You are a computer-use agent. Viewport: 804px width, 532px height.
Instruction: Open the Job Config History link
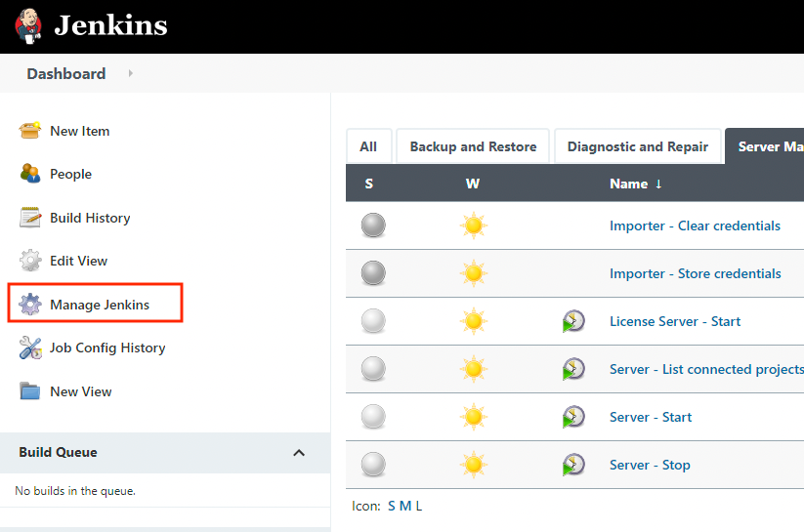(x=107, y=348)
